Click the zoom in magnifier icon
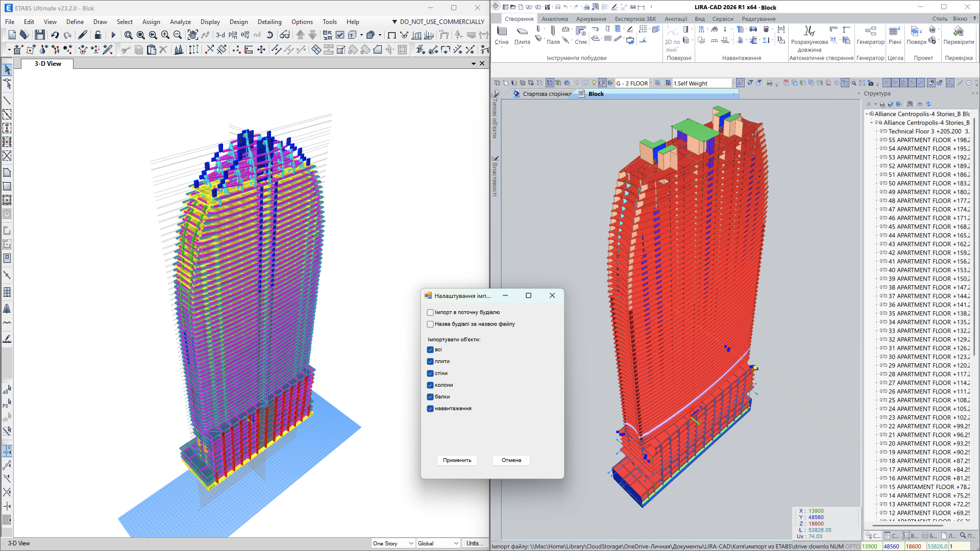980x551 pixels. (165, 35)
